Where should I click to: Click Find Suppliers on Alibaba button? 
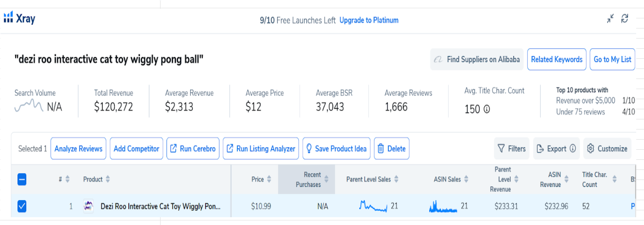click(x=477, y=59)
